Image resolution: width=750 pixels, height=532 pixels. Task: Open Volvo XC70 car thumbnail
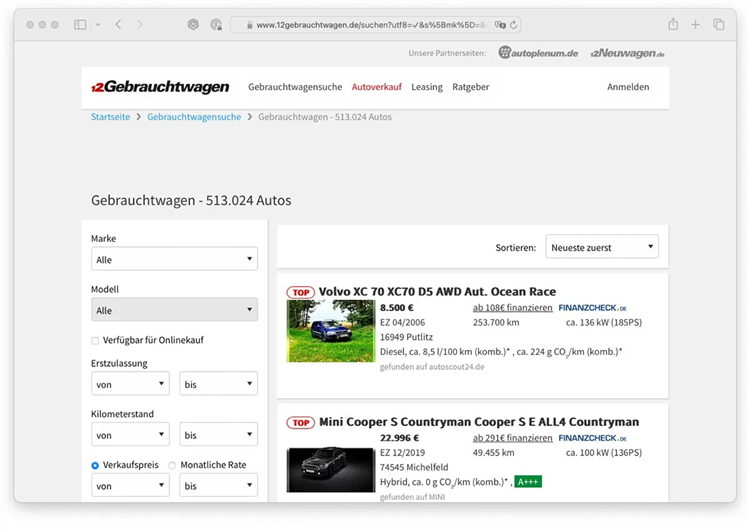click(x=331, y=331)
